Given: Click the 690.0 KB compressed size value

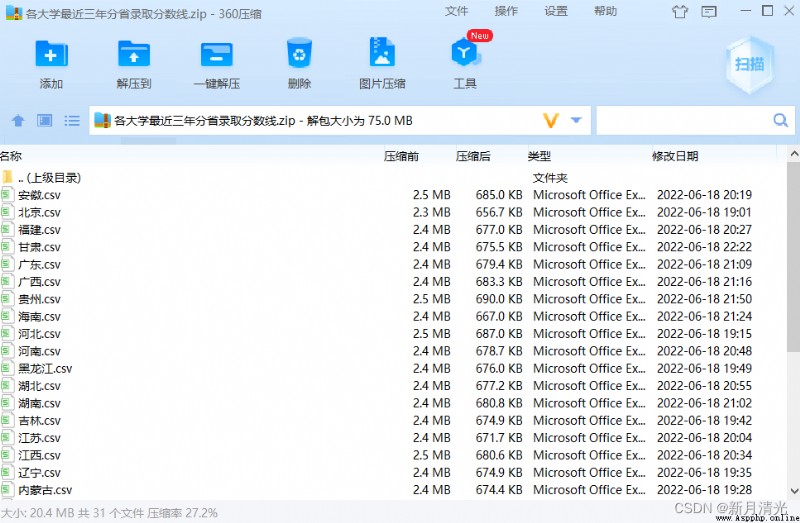Looking at the screenshot, I should tap(499, 299).
